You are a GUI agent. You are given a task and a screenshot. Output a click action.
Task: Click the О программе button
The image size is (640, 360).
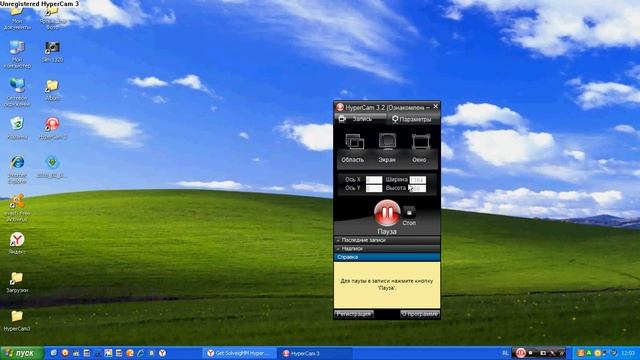pyautogui.click(x=420, y=314)
